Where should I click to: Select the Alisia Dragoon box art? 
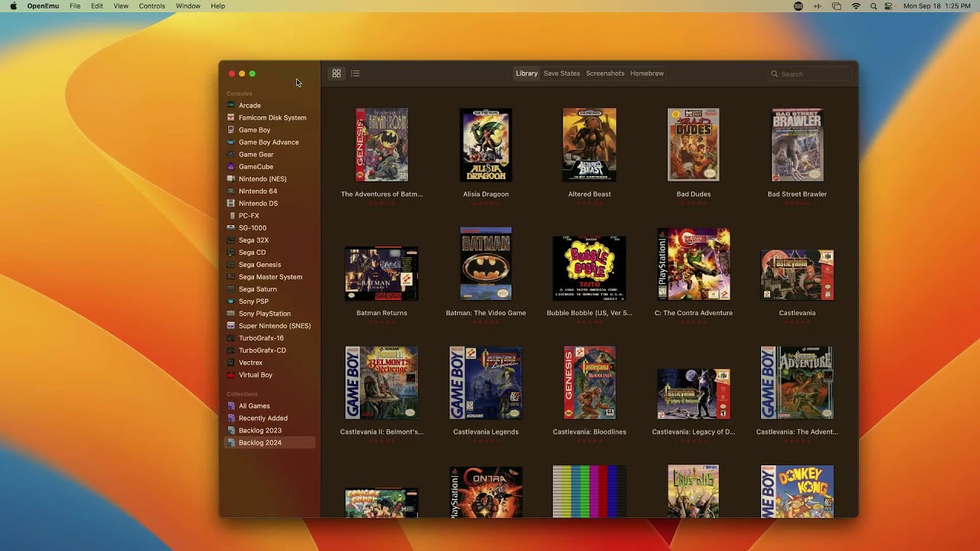click(x=485, y=145)
